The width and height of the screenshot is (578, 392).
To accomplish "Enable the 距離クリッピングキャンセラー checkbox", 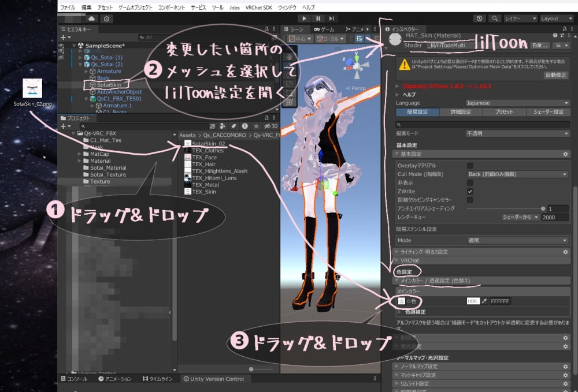I will pos(470,200).
